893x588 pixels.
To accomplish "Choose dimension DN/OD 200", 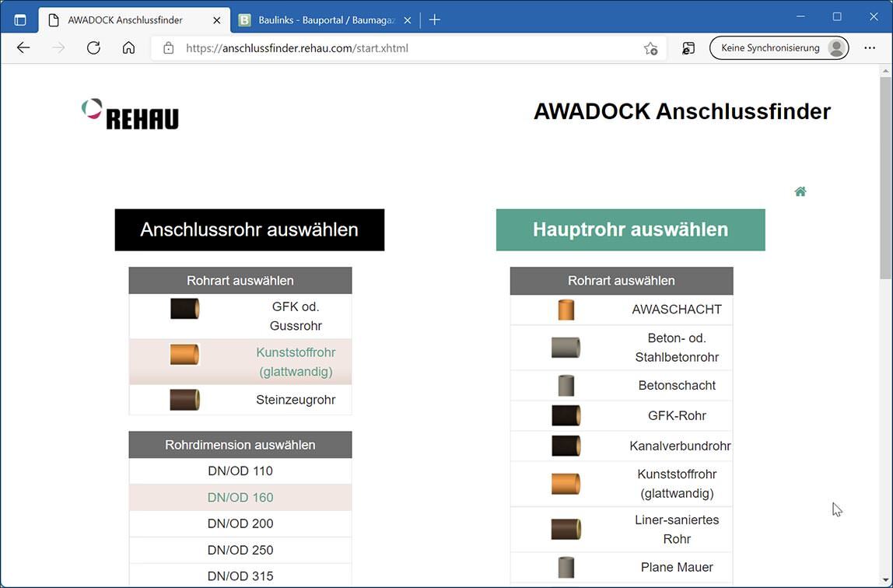I will coord(240,523).
